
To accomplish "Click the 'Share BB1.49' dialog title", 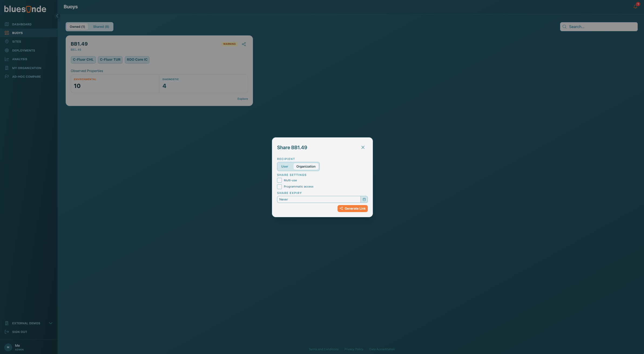I will pos(292,148).
